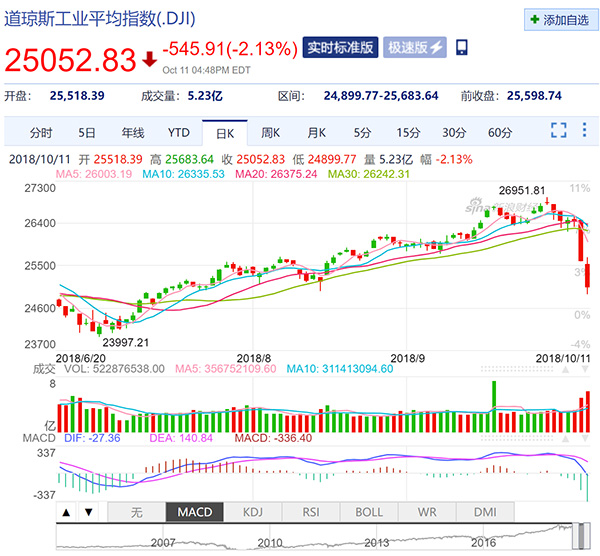Switch to 极速版 fast version

tap(415, 47)
